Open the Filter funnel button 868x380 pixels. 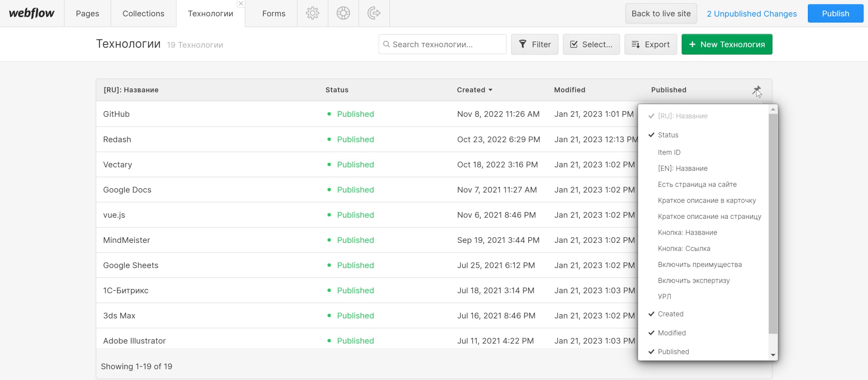click(534, 44)
